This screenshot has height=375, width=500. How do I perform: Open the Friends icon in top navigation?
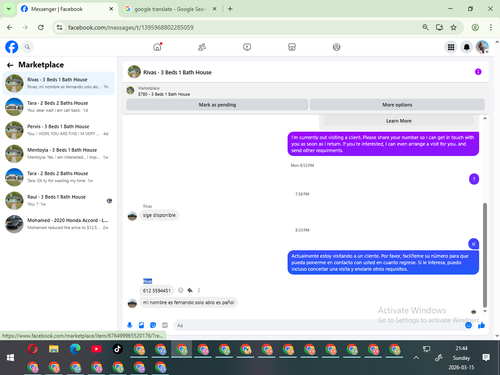[202, 47]
